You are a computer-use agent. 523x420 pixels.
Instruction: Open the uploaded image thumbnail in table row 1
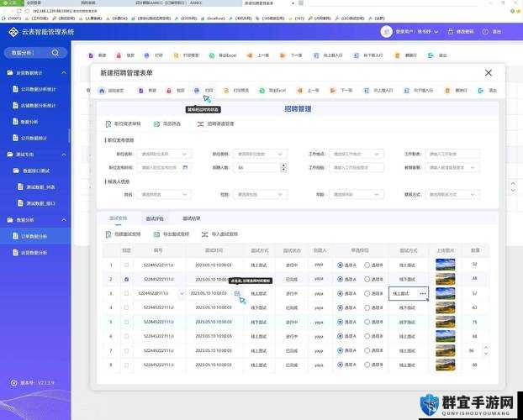[x=446, y=265]
